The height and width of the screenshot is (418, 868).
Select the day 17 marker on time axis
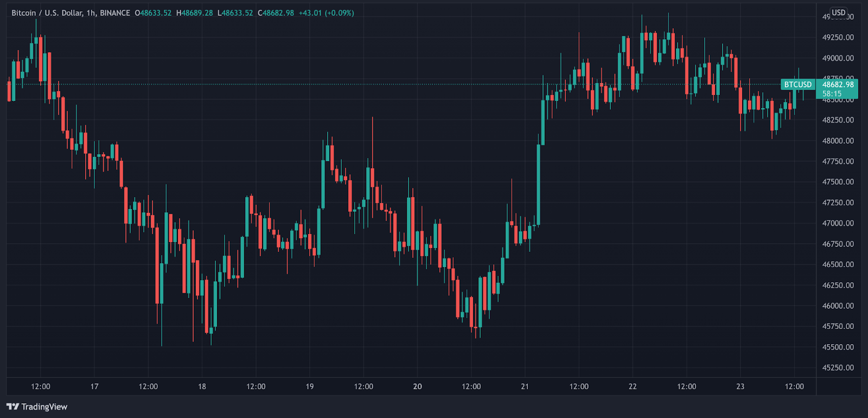coord(94,387)
